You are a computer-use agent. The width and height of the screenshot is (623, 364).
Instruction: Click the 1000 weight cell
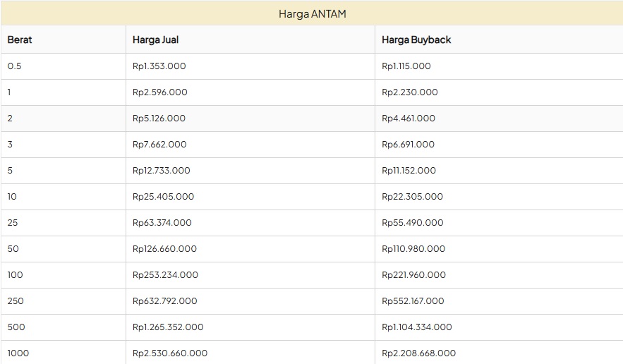click(18, 353)
